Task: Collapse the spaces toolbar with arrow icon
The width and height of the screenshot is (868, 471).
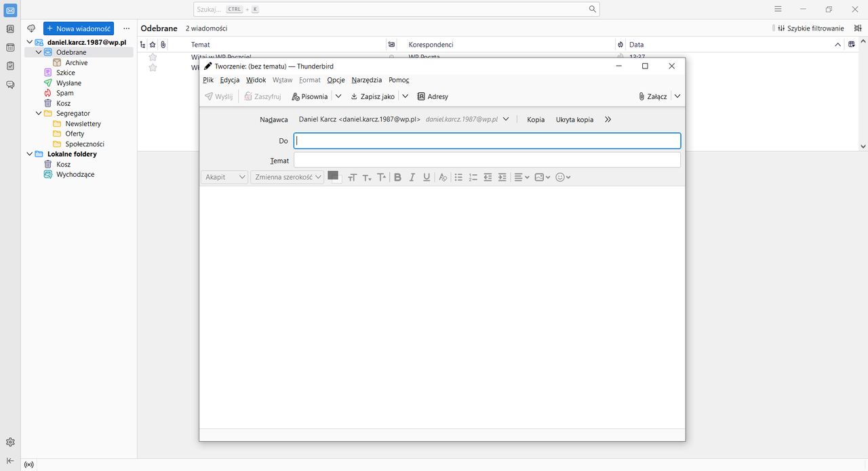Action: (x=10, y=461)
